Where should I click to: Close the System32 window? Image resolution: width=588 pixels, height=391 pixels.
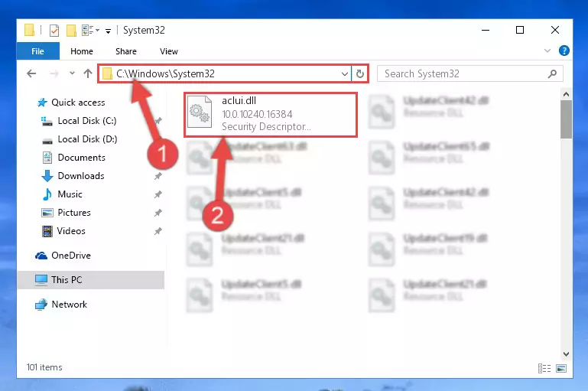(555, 30)
